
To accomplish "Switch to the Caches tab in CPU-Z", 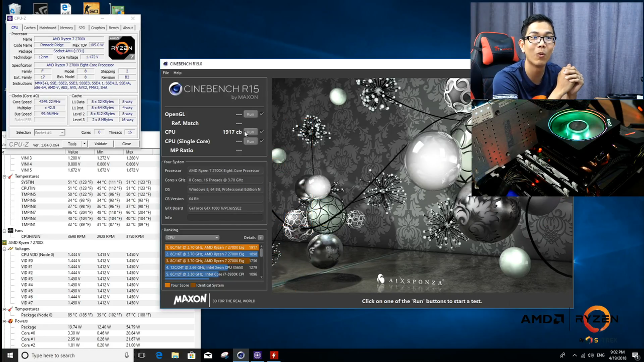I will (x=30, y=28).
